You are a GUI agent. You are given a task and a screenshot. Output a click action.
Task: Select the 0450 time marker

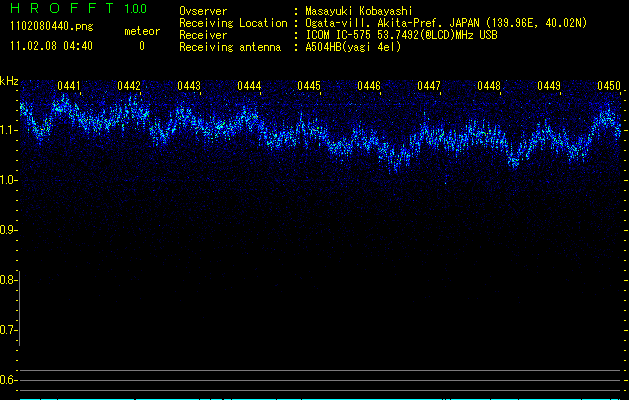click(x=608, y=87)
